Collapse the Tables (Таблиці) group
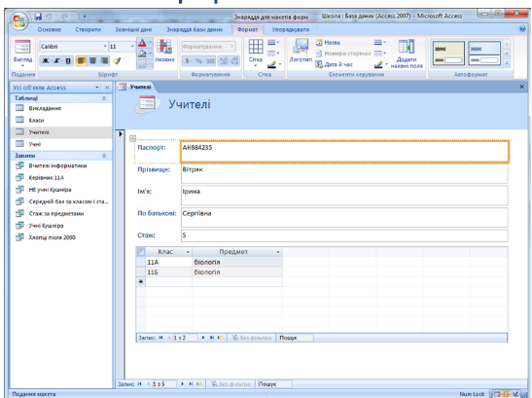532x398 pixels. pyautogui.click(x=104, y=98)
